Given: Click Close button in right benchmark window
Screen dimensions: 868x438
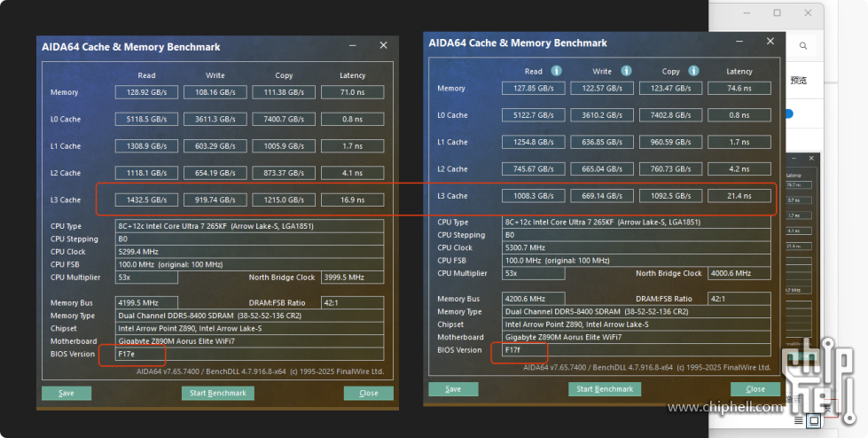Looking at the screenshot, I should [755, 389].
